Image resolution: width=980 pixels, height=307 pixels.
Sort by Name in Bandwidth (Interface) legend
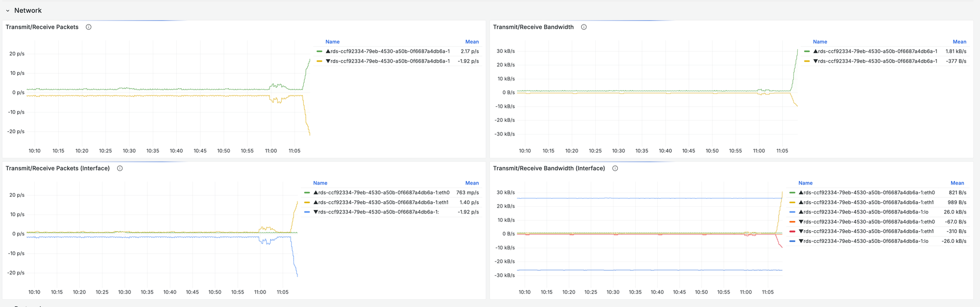pos(805,183)
